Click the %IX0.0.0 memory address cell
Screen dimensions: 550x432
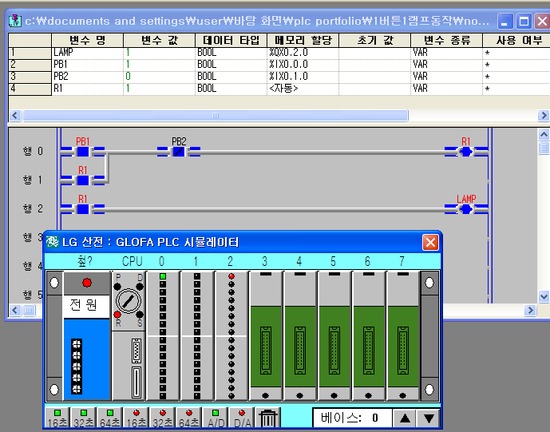(303, 65)
